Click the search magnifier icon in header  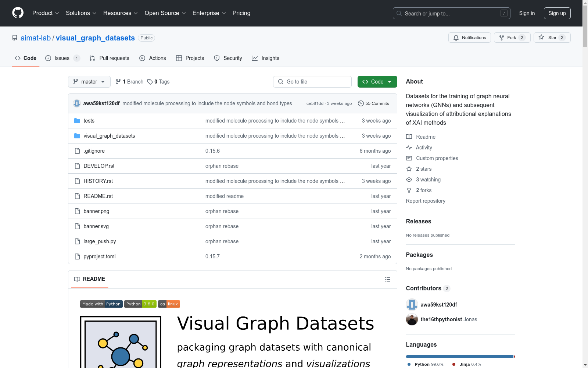399,13
